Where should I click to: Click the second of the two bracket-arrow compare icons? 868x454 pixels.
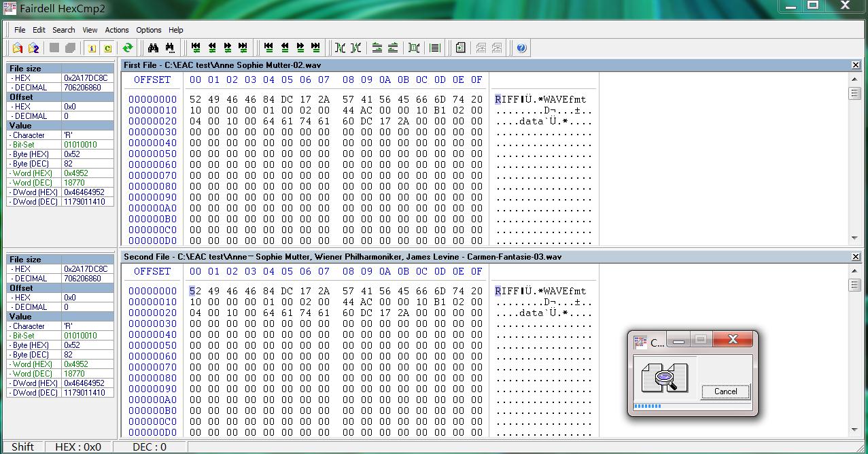coord(356,48)
